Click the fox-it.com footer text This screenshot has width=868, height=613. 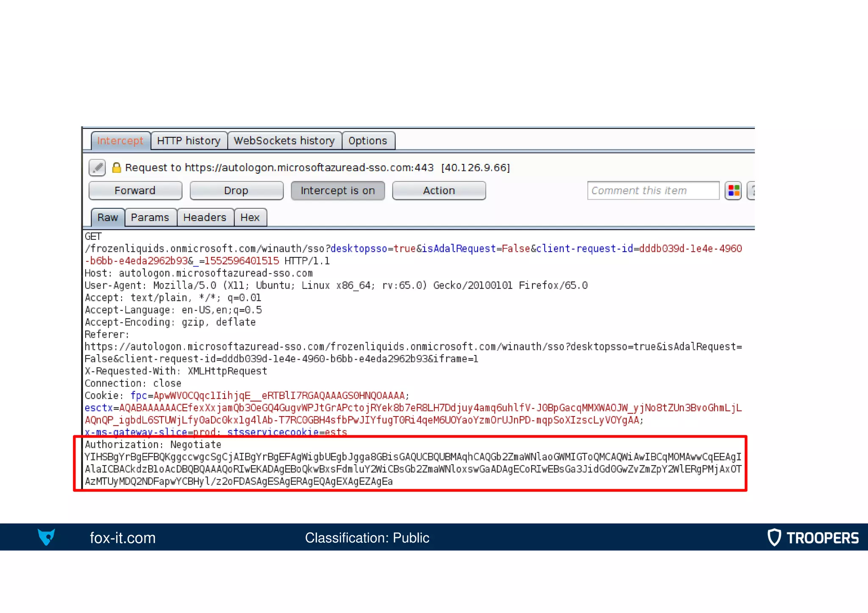tap(122, 538)
